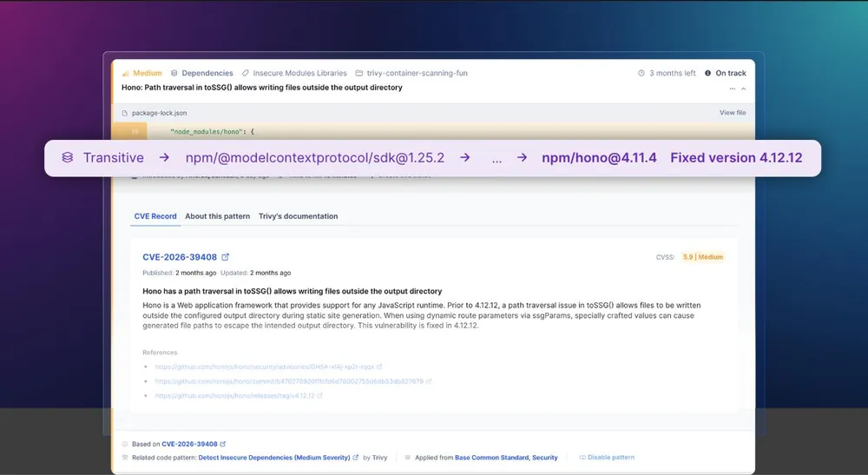Click the "node_modules/hono" code line
868x475 pixels.
(x=212, y=132)
